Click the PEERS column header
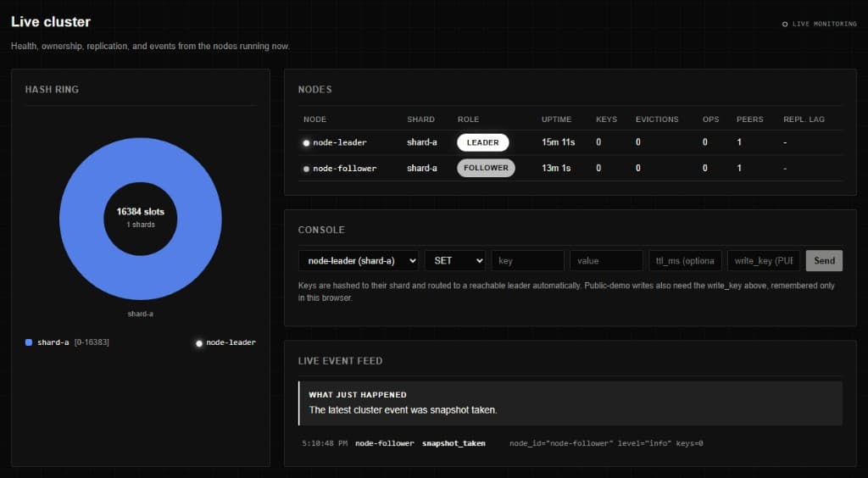Image resolution: width=868 pixels, height=478 pixels. 750,119
